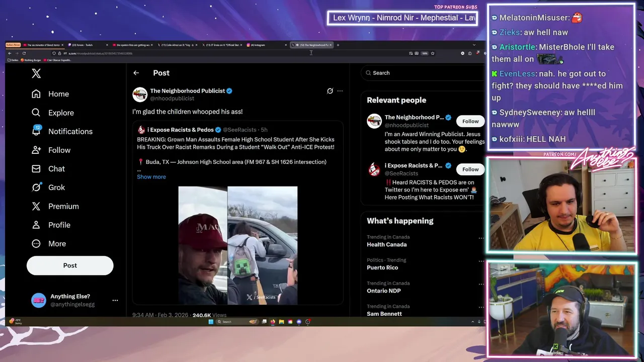Expand quoted post with Show more
Screen dimensions: 644x362
151,177
